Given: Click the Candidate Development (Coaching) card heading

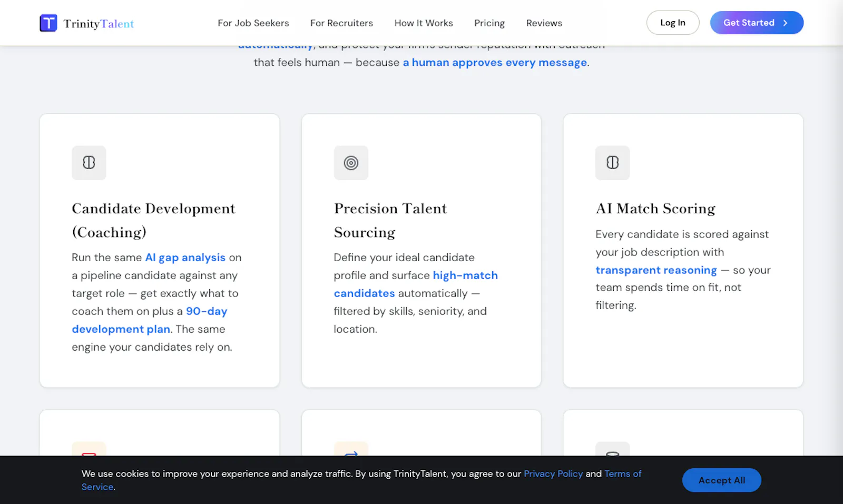Looking at the screenshot, I should (153, 220).
